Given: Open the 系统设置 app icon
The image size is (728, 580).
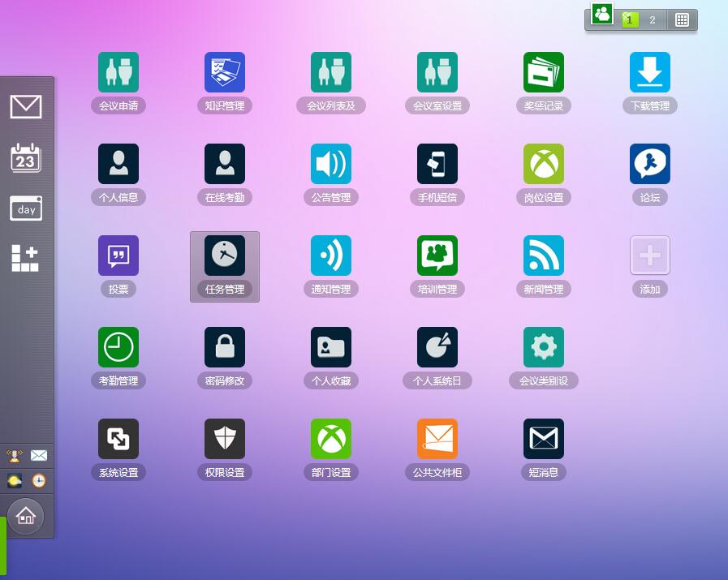Looking at the screenshot, I should [118, 439].
